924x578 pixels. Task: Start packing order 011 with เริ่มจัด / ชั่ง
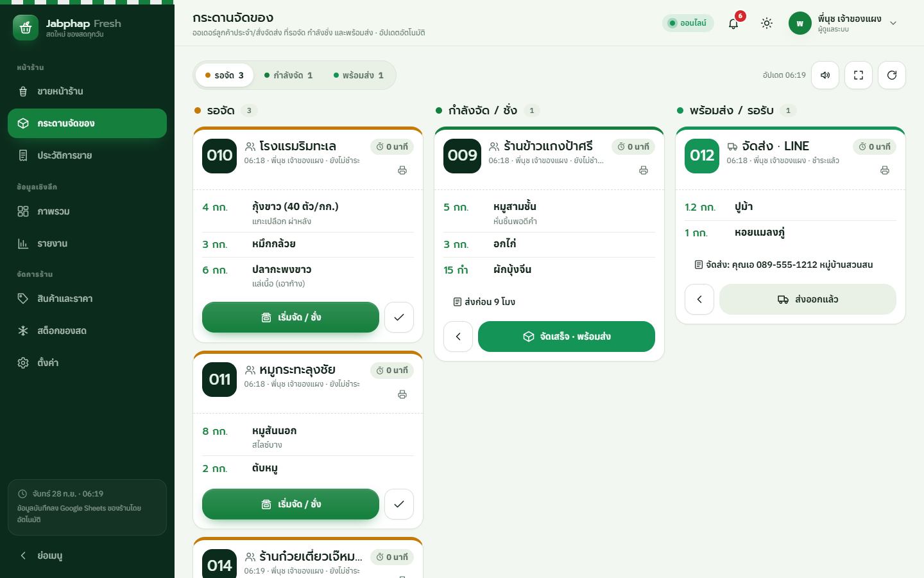(291, 504)
